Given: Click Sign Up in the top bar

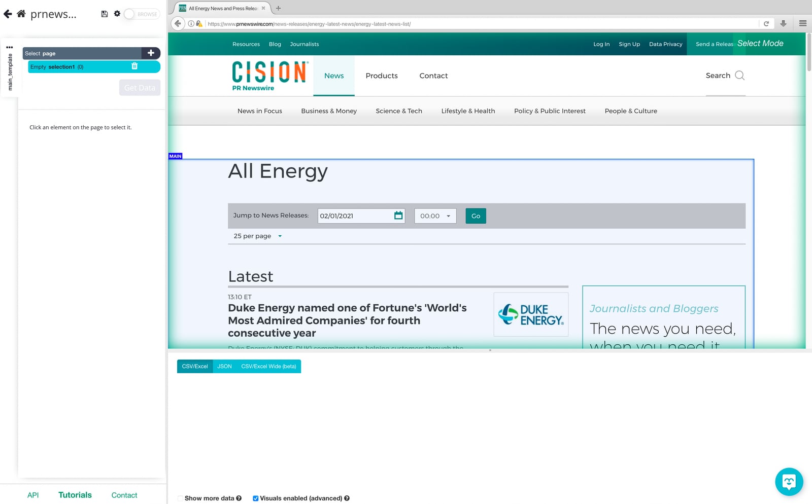Looking at the screenshot, I should pos(629,44).
